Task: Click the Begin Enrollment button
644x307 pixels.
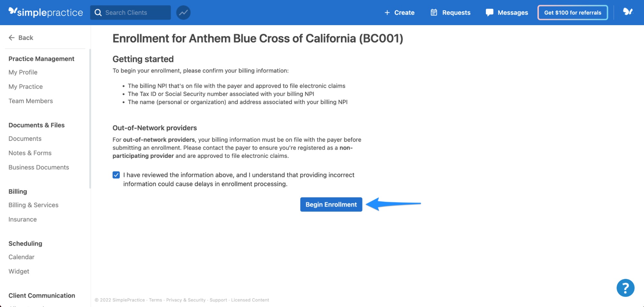Action: 331,204
